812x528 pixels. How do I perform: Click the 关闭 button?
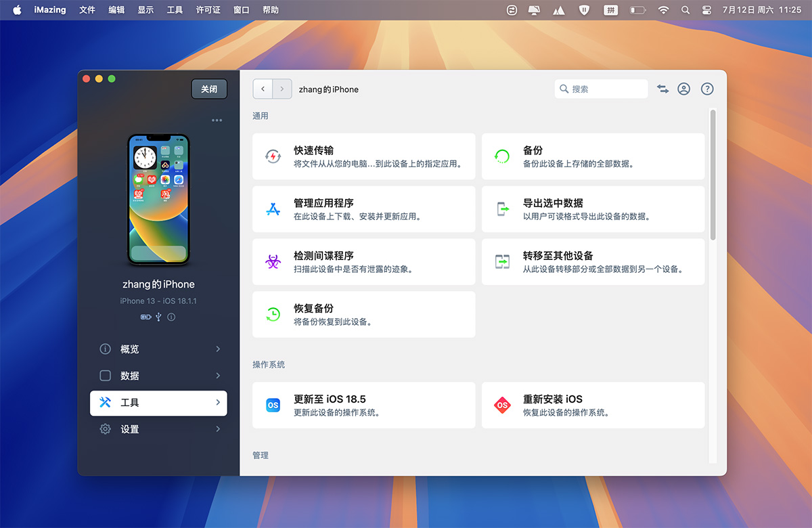[209, 89]
